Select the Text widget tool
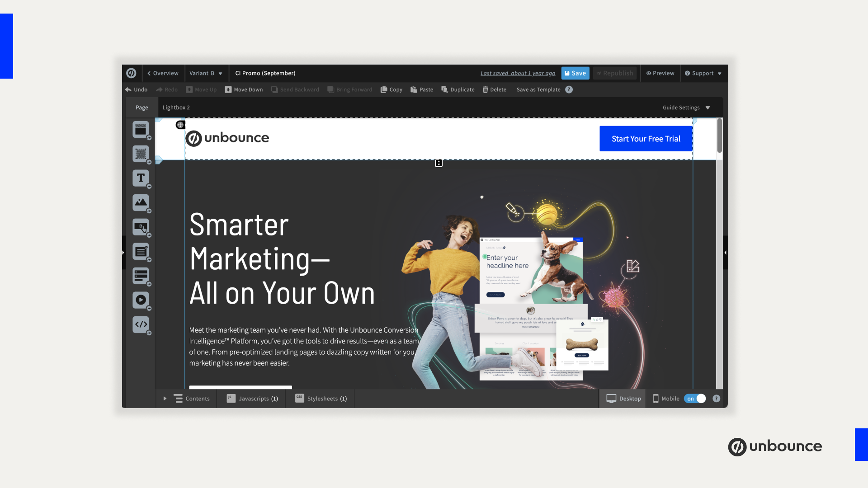Viewport: 868px width, 488px height. pos(141,178)
